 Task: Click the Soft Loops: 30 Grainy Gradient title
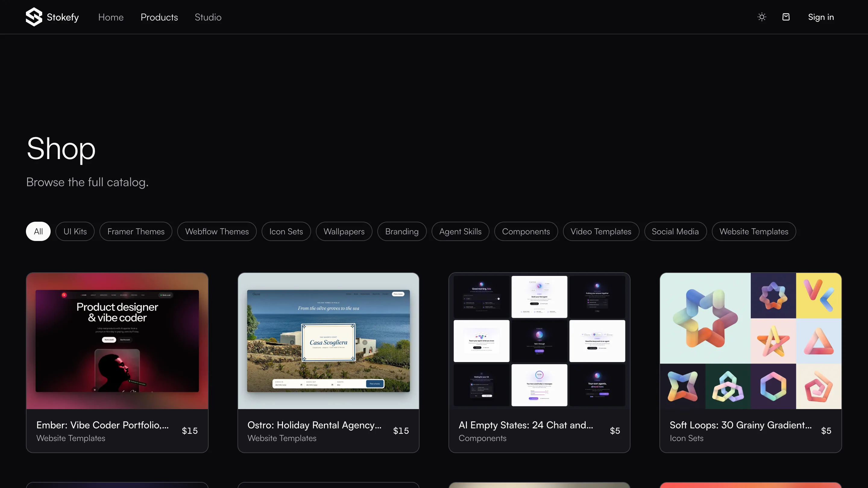pyautogui.click(x=741, y=425)
